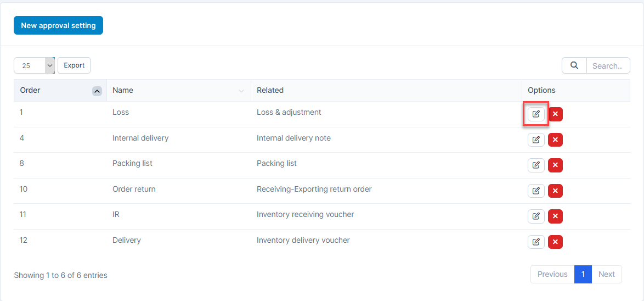Viewport: 644px width, 301px height.
Task: Delete the Order return setting
Action: point(555,191)
